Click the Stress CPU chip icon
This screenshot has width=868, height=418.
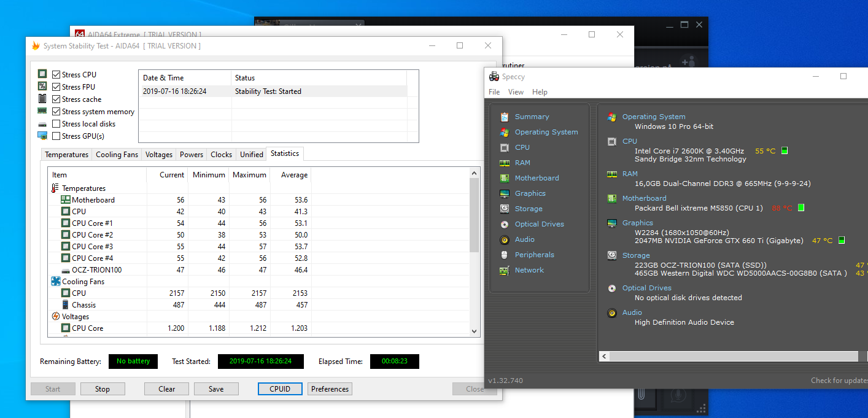point(42,74)
